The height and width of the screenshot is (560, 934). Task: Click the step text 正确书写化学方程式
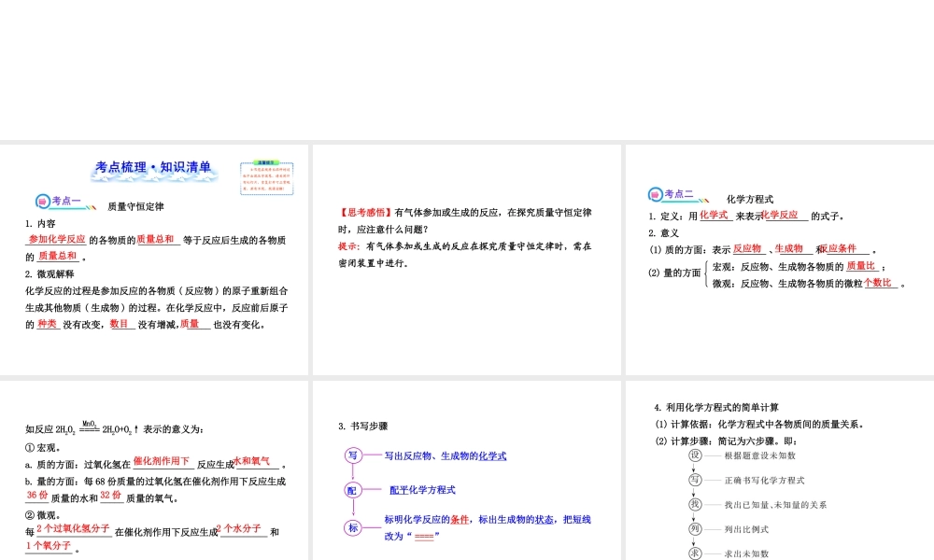click(764, 481)
